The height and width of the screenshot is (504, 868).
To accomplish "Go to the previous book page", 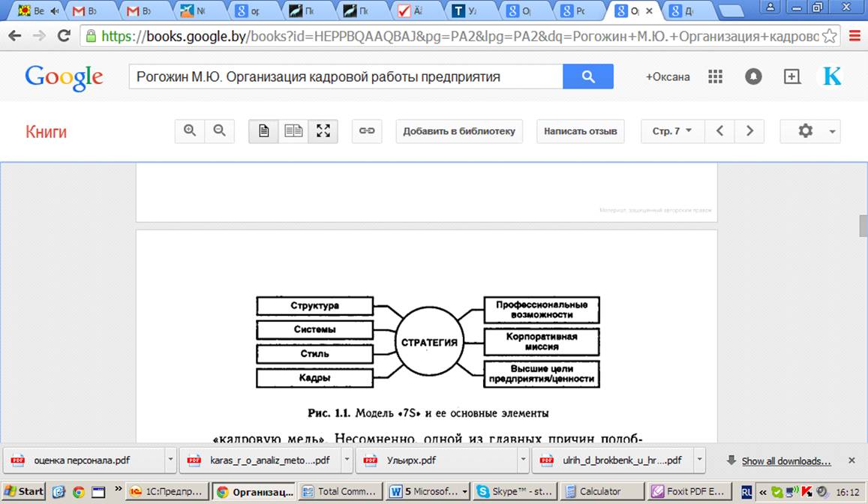I will [x=720, y=131].
